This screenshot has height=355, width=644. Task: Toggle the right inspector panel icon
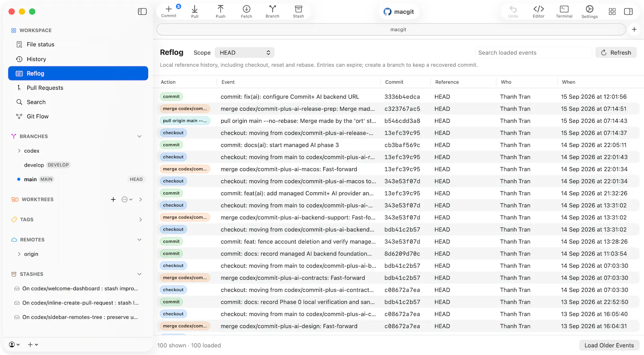coord(628,12)
